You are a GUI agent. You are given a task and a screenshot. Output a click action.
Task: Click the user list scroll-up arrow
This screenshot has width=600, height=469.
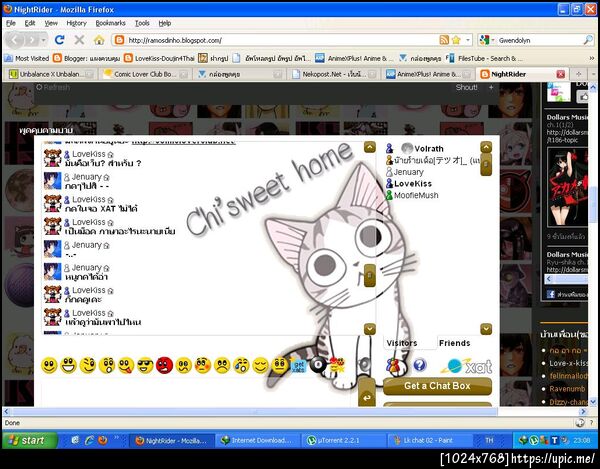486,147
